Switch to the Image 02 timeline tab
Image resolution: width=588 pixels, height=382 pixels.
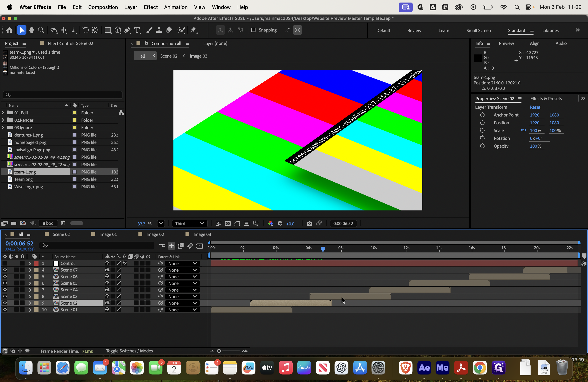(155, 234)
